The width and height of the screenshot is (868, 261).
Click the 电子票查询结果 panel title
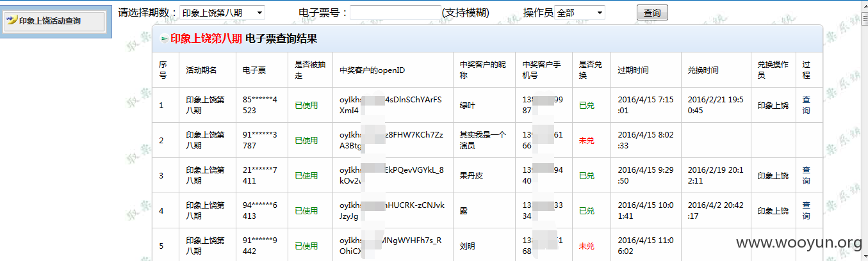tap(281, 38)
